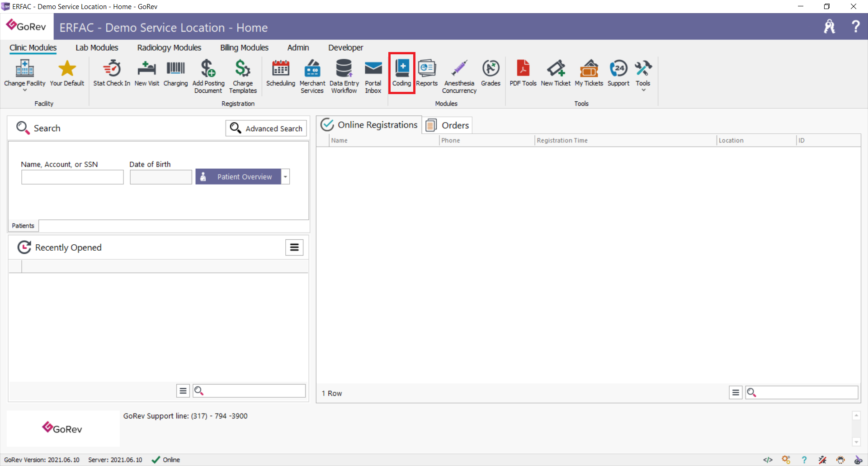Screen dimensions: 868x466
Task: Open the registrations grid options menu
Action: click(736, 392)
